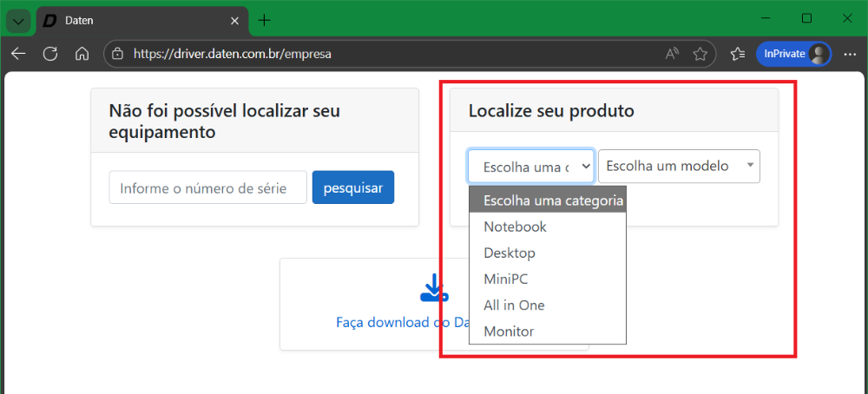Click the blue download icon

pos(433,289)
